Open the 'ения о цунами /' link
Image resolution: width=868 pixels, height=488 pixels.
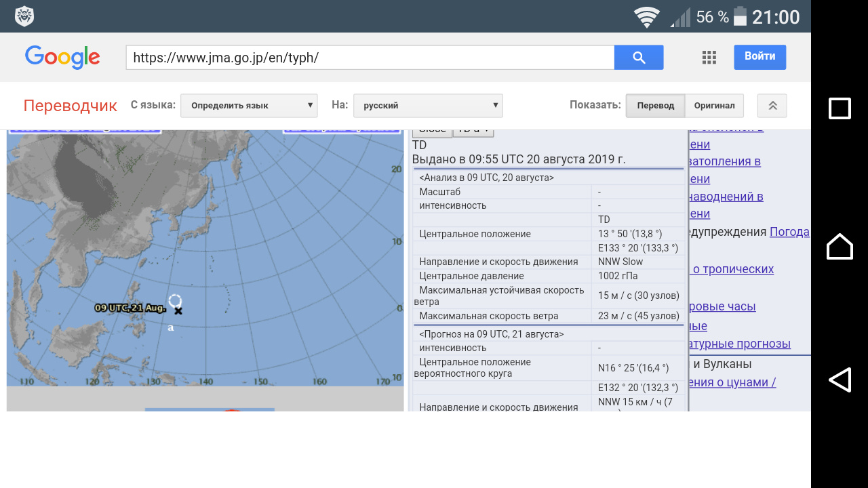pos(732,382)
